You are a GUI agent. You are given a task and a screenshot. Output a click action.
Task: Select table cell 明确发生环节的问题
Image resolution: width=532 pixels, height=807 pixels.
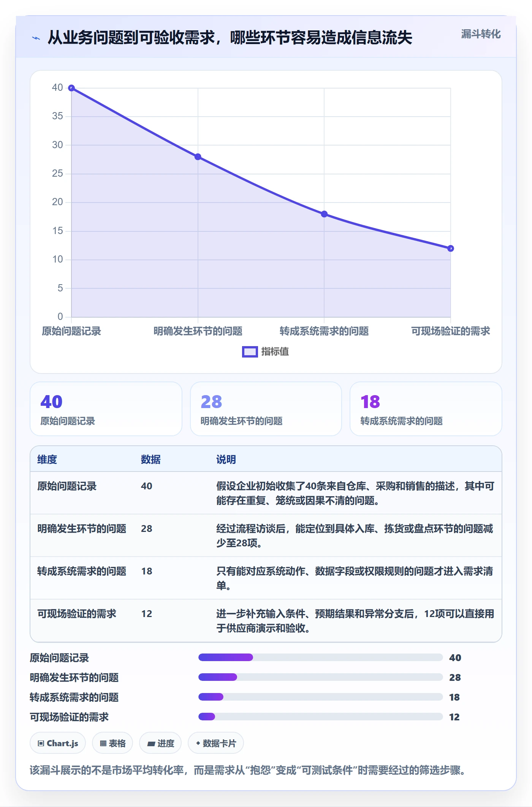[82, 529]
